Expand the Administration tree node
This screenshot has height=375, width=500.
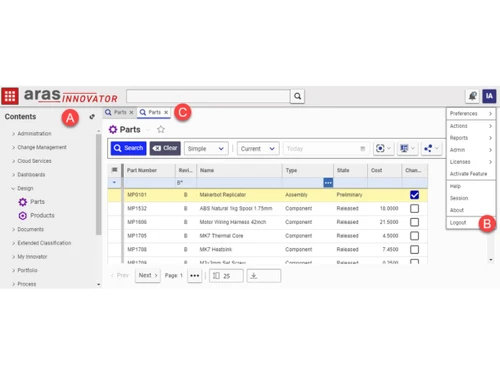point(14,134)
